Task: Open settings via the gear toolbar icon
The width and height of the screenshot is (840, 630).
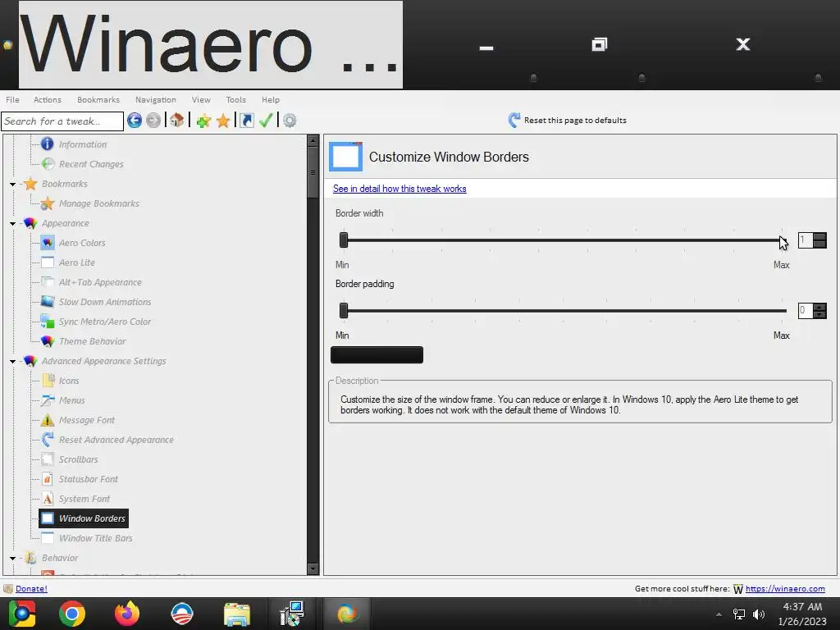Action: pyautogui.click(x=290, y=121)
